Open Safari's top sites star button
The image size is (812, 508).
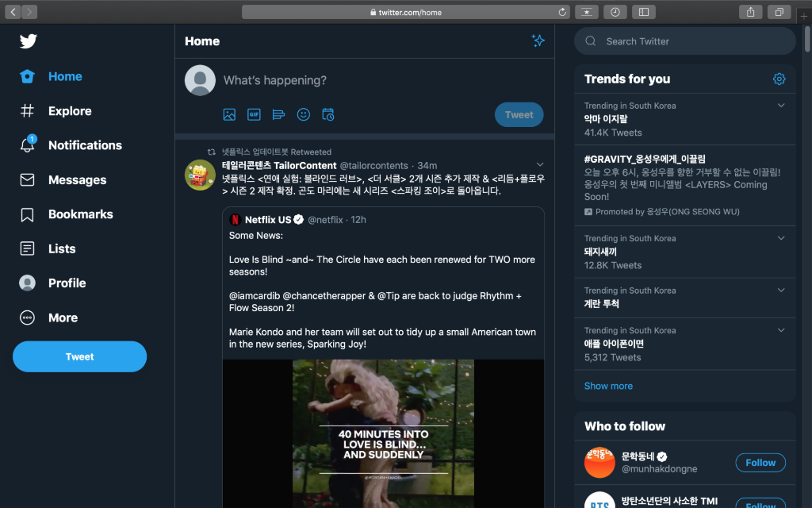click(x=587, y=12)
